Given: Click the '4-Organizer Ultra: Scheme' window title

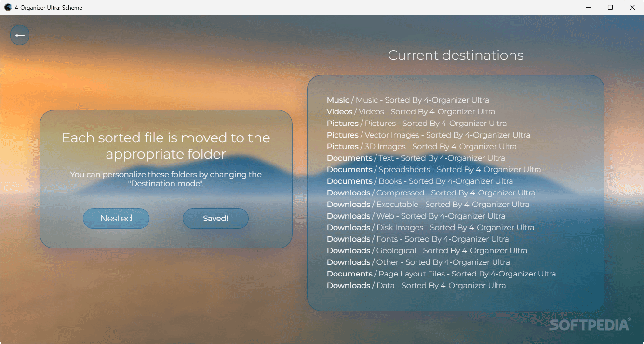Looking at the screenshot, I should pos(48,7).
